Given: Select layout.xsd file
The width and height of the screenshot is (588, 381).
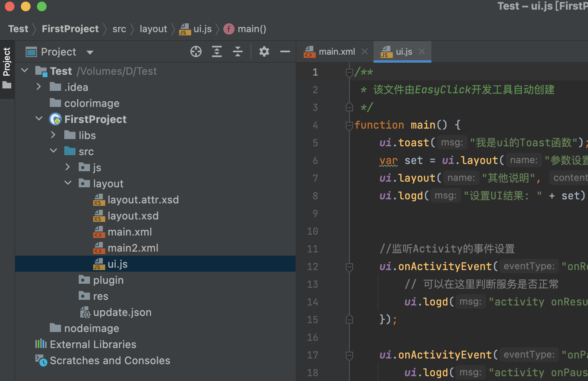Looking at the screenshot, I should point(133,216).
